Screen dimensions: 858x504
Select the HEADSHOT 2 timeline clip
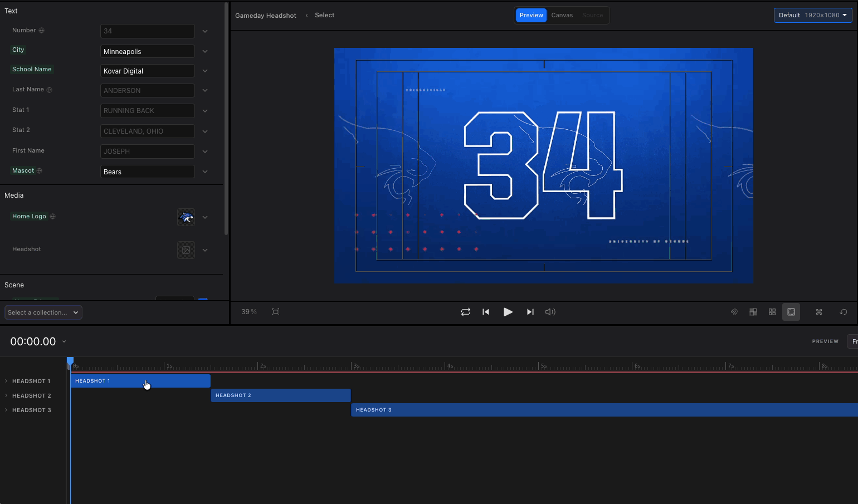[281, 395]
